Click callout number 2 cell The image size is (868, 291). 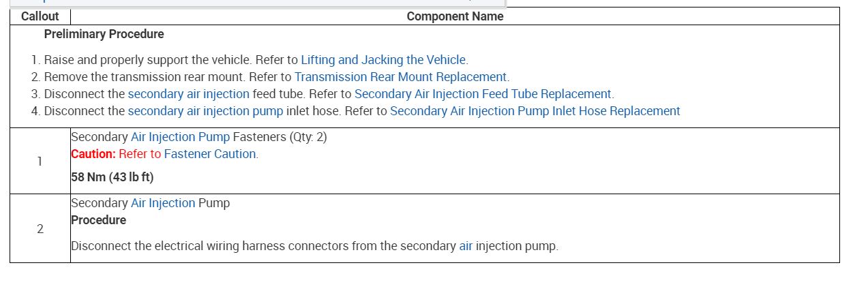[x=40, y=229]
